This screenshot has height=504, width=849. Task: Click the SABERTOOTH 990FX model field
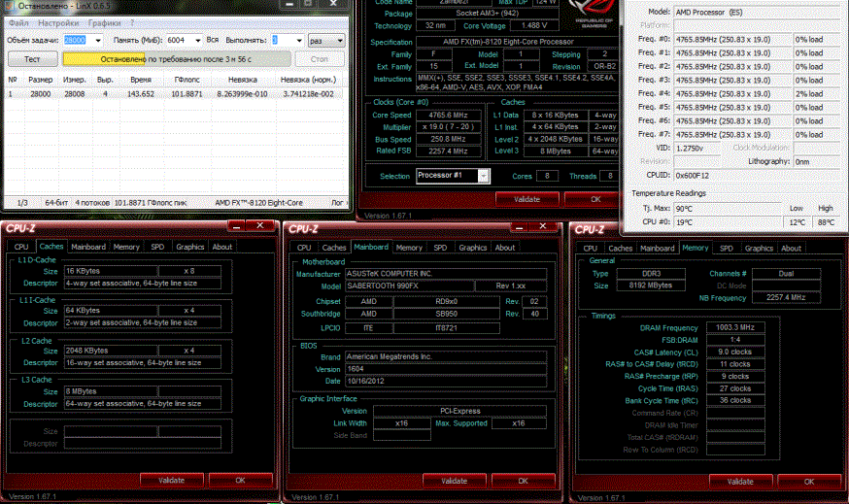pos(409,286)
